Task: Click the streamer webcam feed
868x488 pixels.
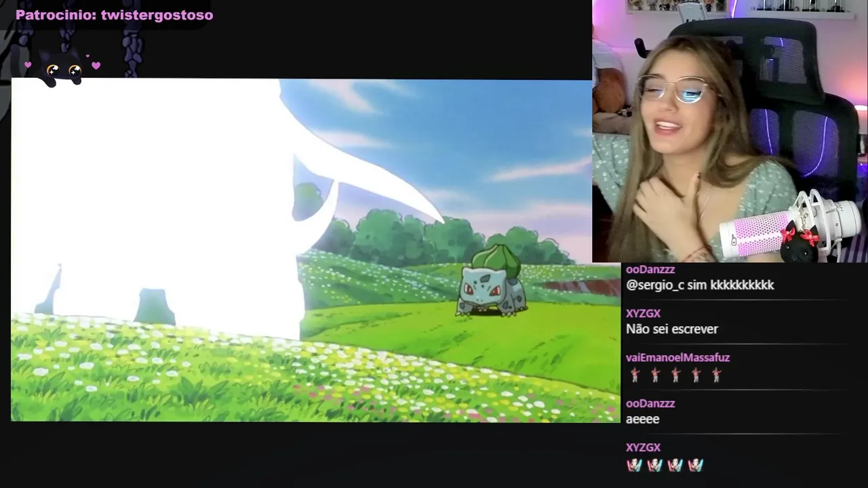Action: coord(730,131)
